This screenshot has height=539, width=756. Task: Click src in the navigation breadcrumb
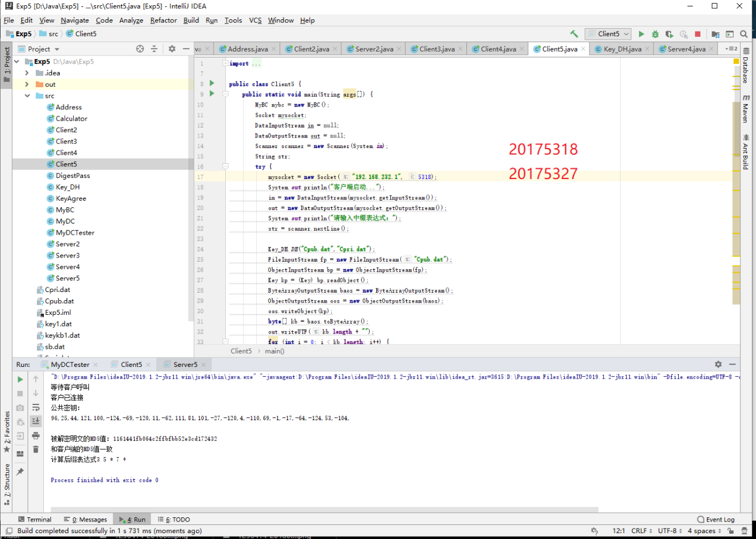click(x=49, y=34)
